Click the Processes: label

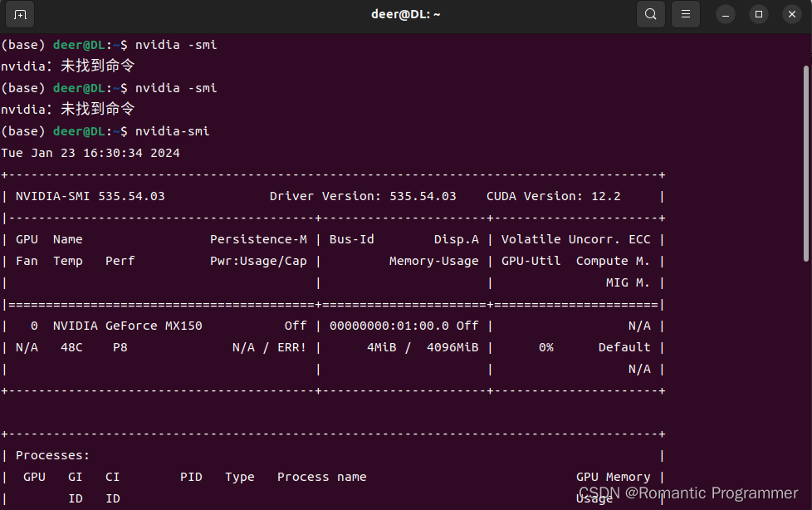(x=53, y=455)
